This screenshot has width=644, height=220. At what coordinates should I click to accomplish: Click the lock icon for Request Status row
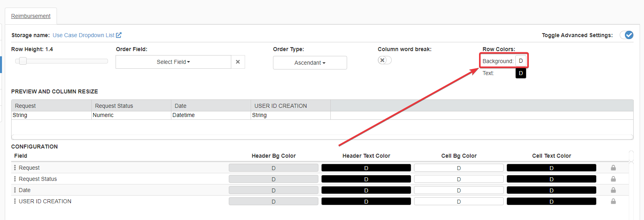pos(613,179)
